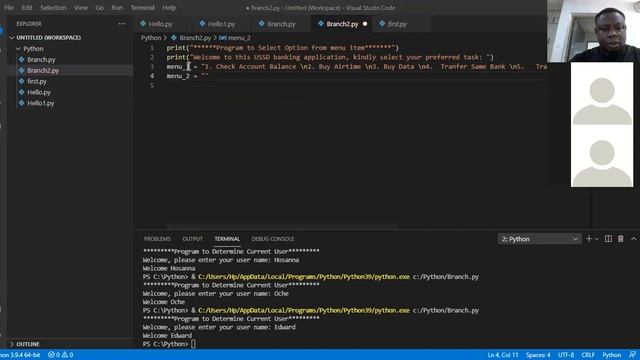This screenshot has width=640, height=360.
Task: Open Explorer more actions ellipsis
Action: pyautogui.click(x=122, y=24)
